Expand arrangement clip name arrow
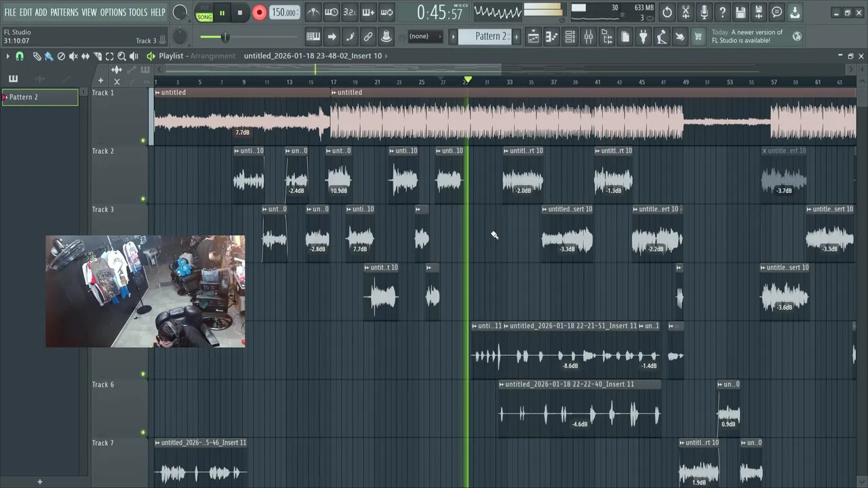The height and width of the screenshot is (488, 868). coord(387,56)
